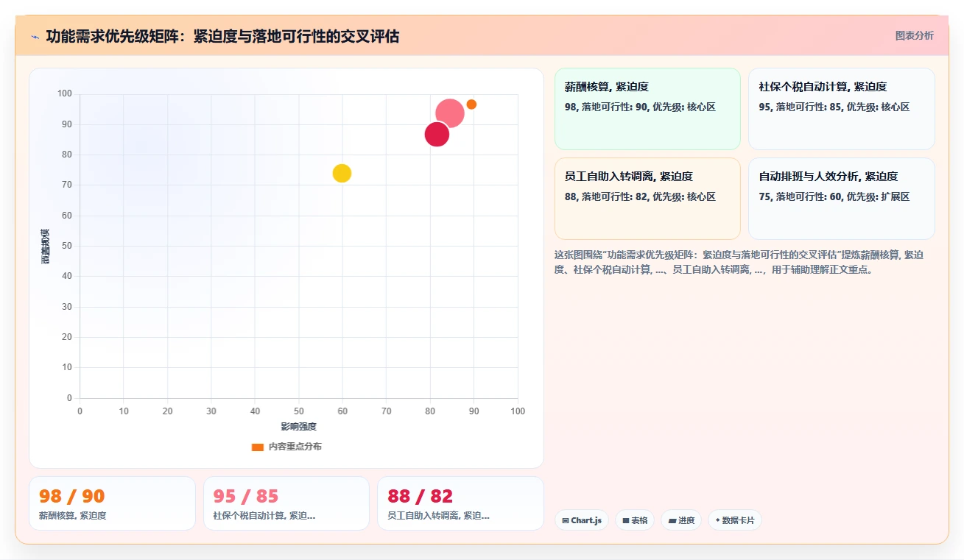This screenshot has height=560, width=964.
Task: Click the yellow bubble on the chart
Action: 342,173
